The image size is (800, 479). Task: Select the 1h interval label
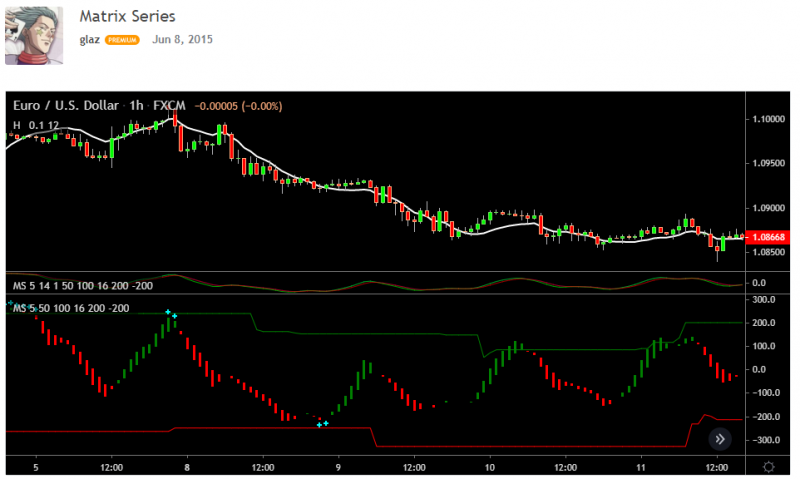(136, 106)
